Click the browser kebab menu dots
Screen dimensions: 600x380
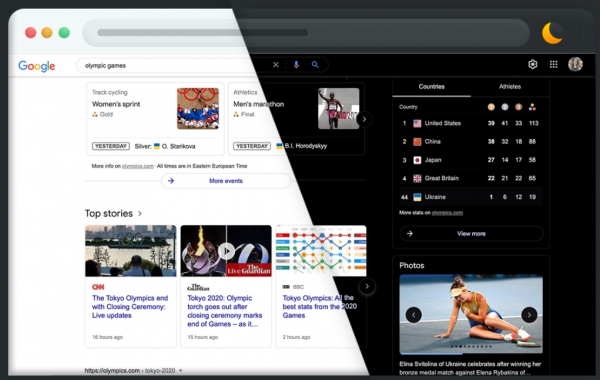(579, 33)
